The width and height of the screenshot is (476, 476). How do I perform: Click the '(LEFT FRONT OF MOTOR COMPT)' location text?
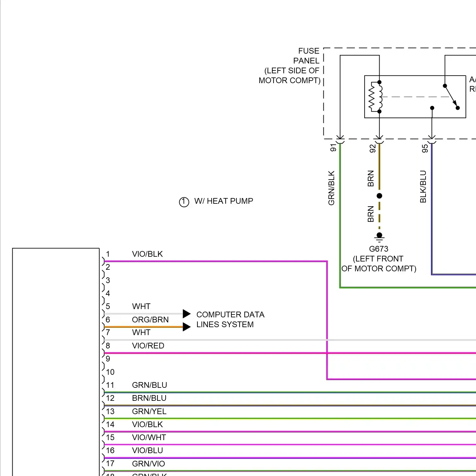coord(379,264)
